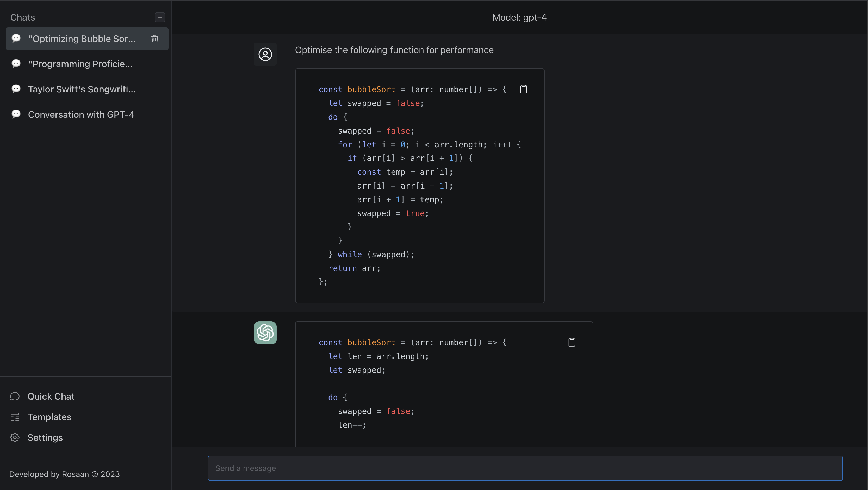Viewport: 868px width, 490px height.
Task: Click the Model: gpt-4 header label
Action: click(x=519, y=17)
